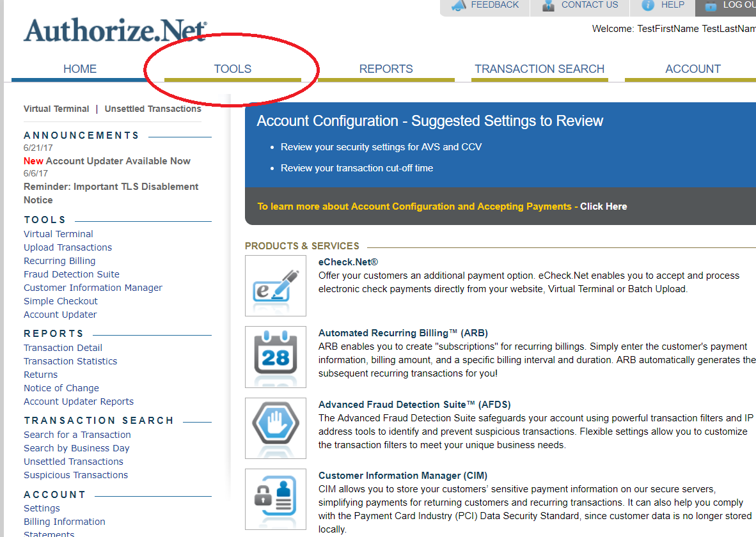
Task: Open Customer Information Manager sidebar link
Action: (93, 288)
